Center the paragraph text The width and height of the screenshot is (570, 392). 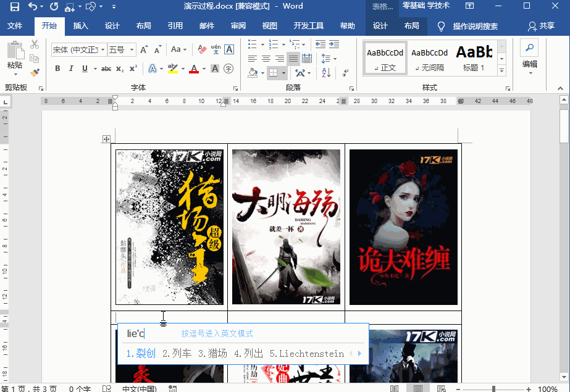[266, 59]
